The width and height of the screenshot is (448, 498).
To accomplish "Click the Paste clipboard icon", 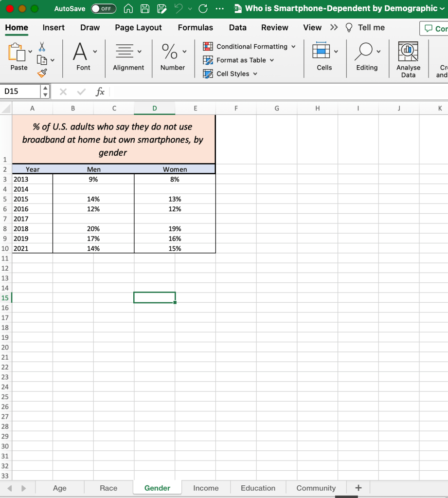I will coord(17,53).
